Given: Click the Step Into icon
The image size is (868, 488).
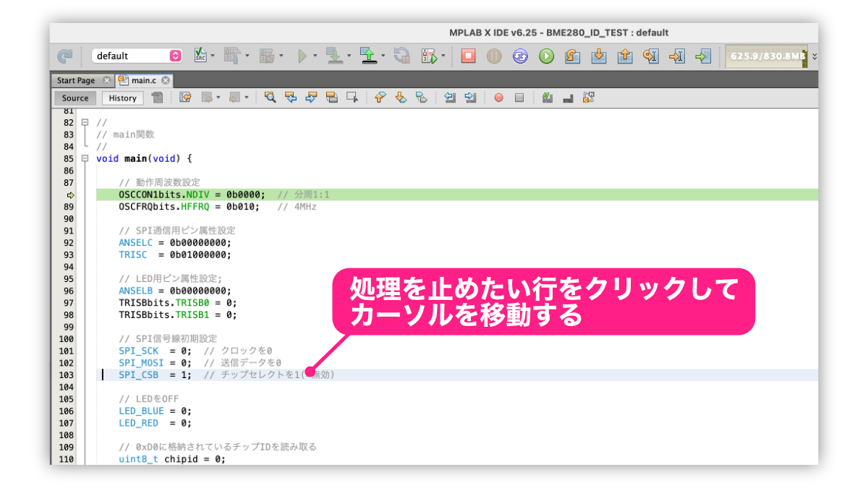Looking at the screenshot, I should [598, 56].
